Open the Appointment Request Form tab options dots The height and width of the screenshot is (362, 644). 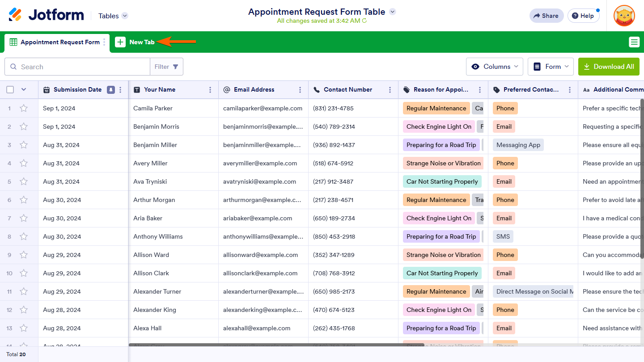(x=104, y=42)
